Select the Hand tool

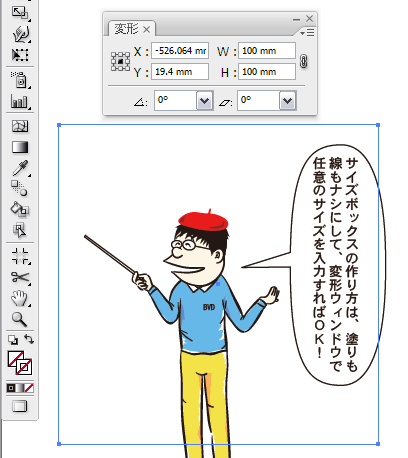tap(20, 298)
